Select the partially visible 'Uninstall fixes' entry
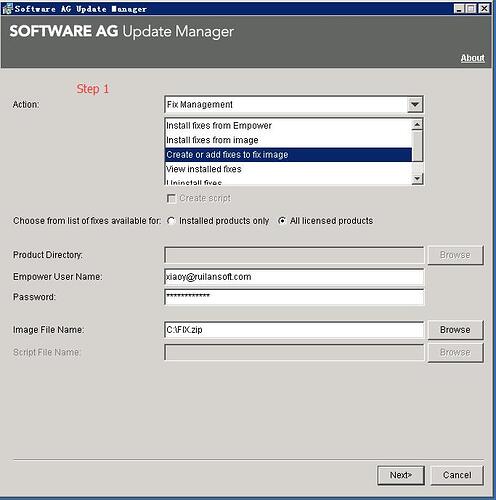 [x=288, y=181]
